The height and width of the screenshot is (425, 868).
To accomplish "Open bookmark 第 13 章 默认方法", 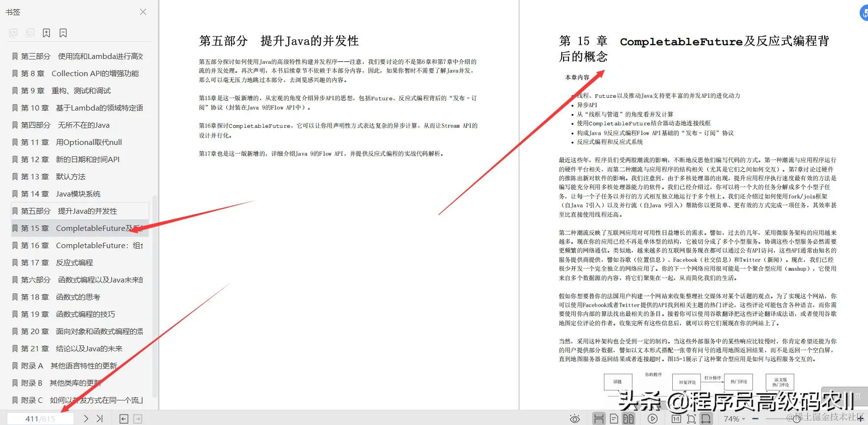I will 80,176.
